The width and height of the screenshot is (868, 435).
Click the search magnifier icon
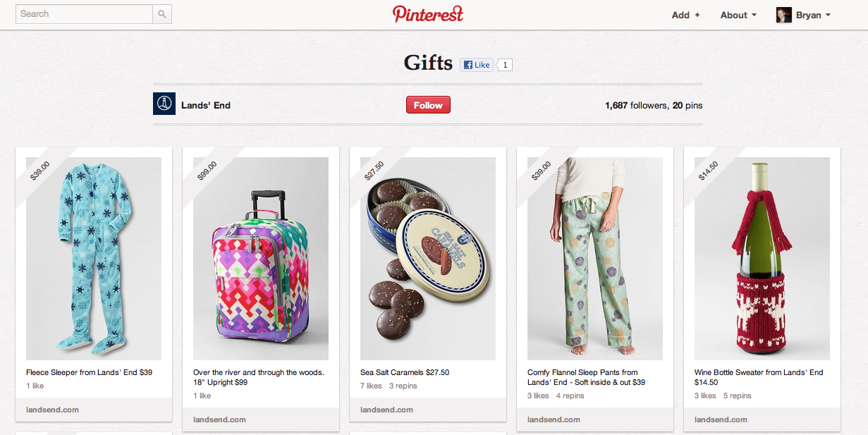(162, 14)
